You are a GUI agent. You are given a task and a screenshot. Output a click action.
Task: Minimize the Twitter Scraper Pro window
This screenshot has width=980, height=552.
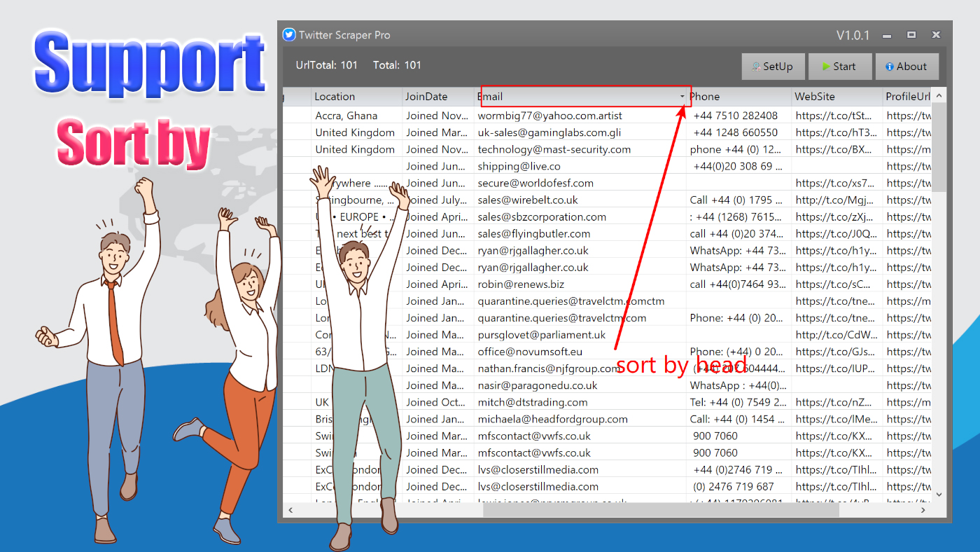click(x=887, y=35)
